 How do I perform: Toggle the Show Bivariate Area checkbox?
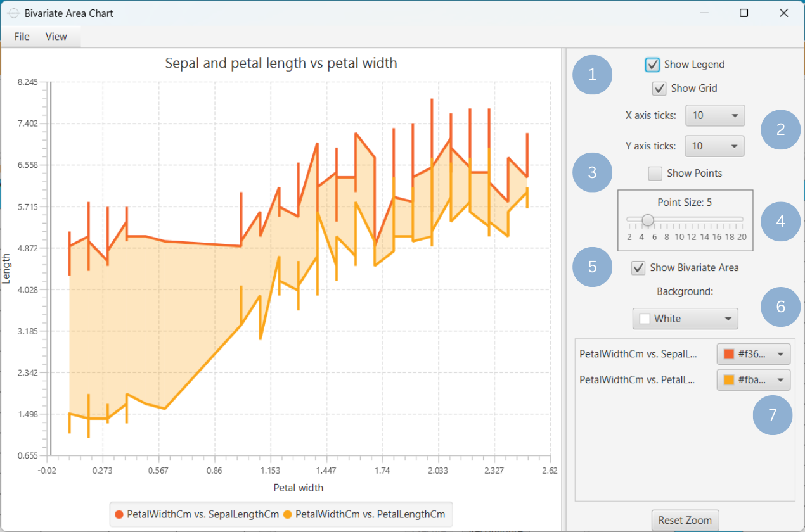coord(638,268)
